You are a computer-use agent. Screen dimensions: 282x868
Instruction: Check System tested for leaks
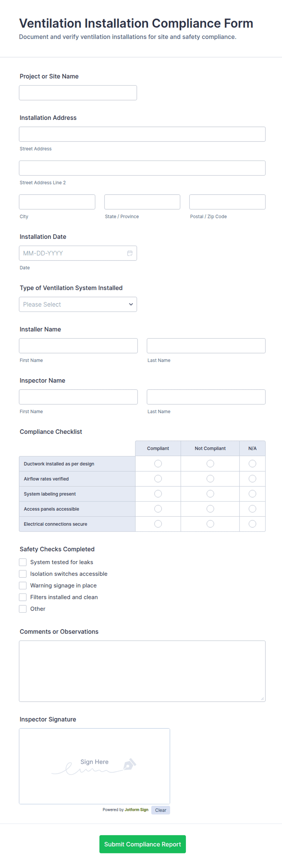23,562
